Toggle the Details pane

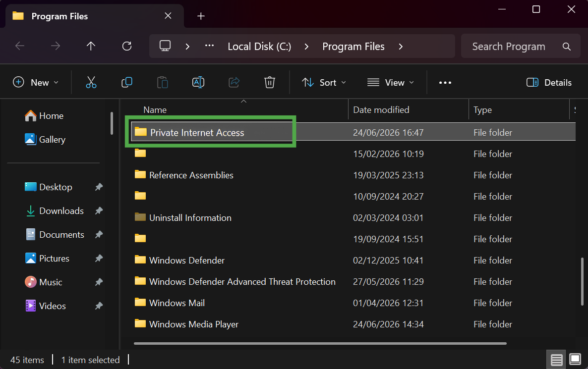click(549, 82)
